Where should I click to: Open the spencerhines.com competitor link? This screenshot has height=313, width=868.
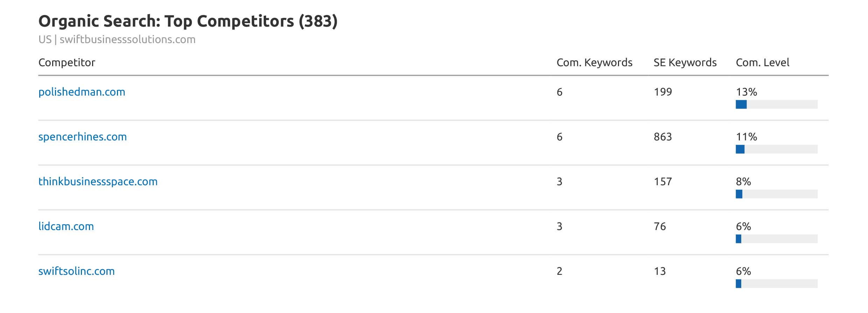[x=82, y=137]
